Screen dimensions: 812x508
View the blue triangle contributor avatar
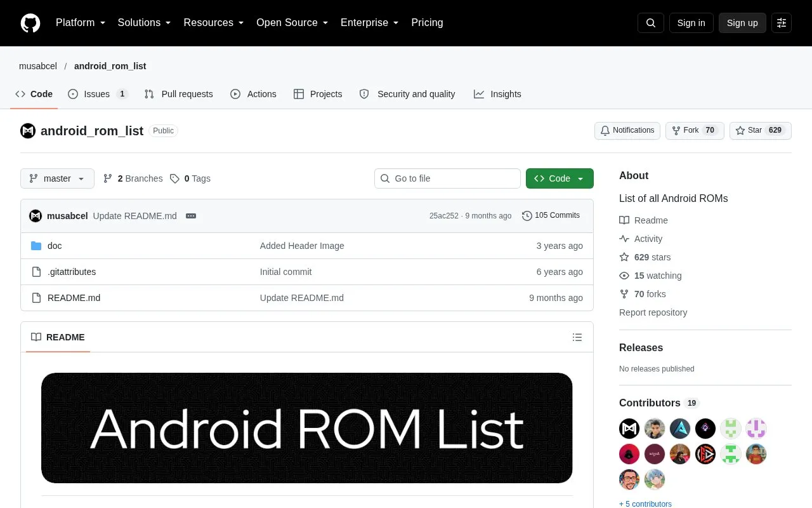click(x=680, y=429)
